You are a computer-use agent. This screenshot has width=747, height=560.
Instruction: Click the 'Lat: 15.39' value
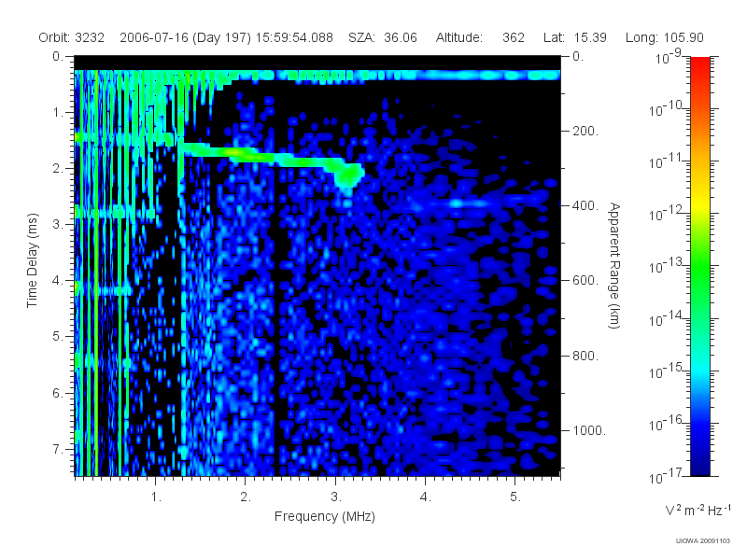coord(575,37)
